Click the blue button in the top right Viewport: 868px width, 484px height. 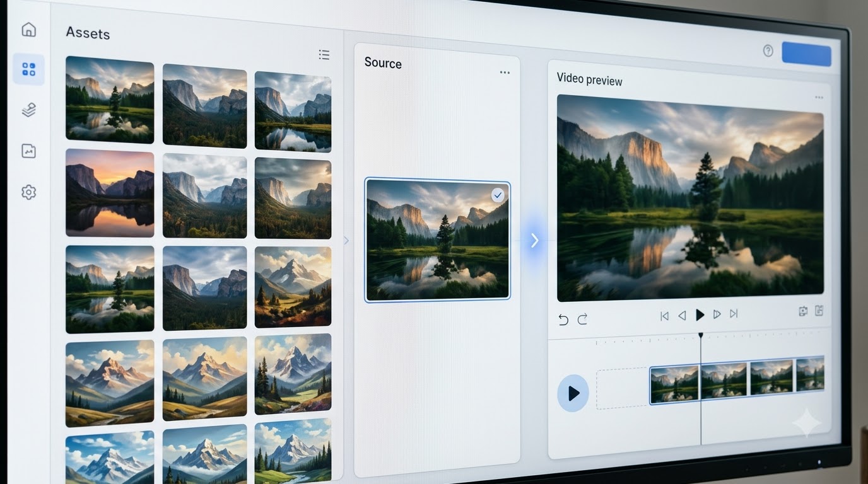tap(806, 54)
